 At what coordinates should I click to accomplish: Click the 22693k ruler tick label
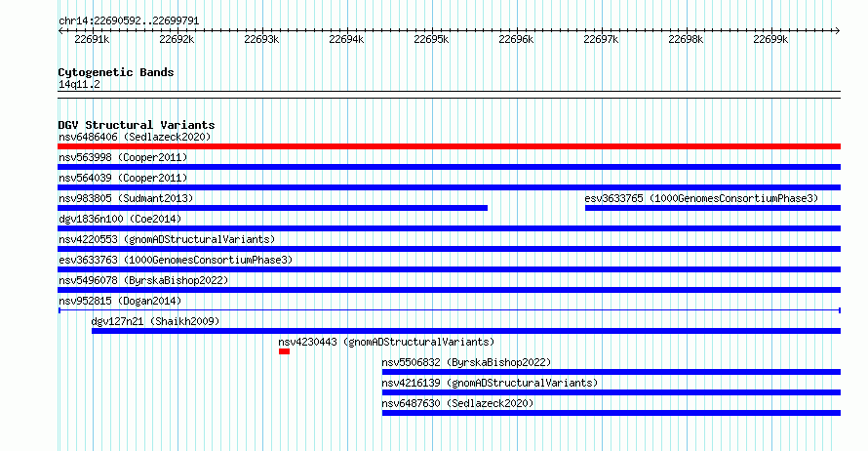coord(261,39)
